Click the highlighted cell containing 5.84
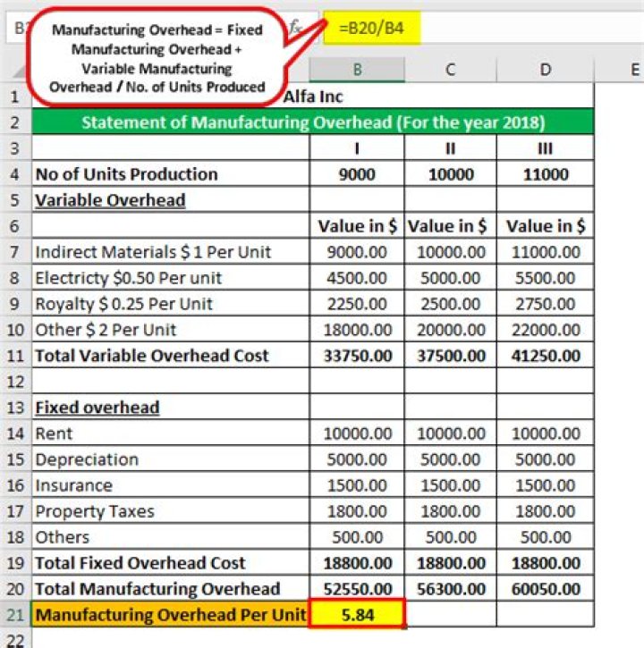Screen dimensions: 644x648 pyautogui.click(x=357, y=615)
